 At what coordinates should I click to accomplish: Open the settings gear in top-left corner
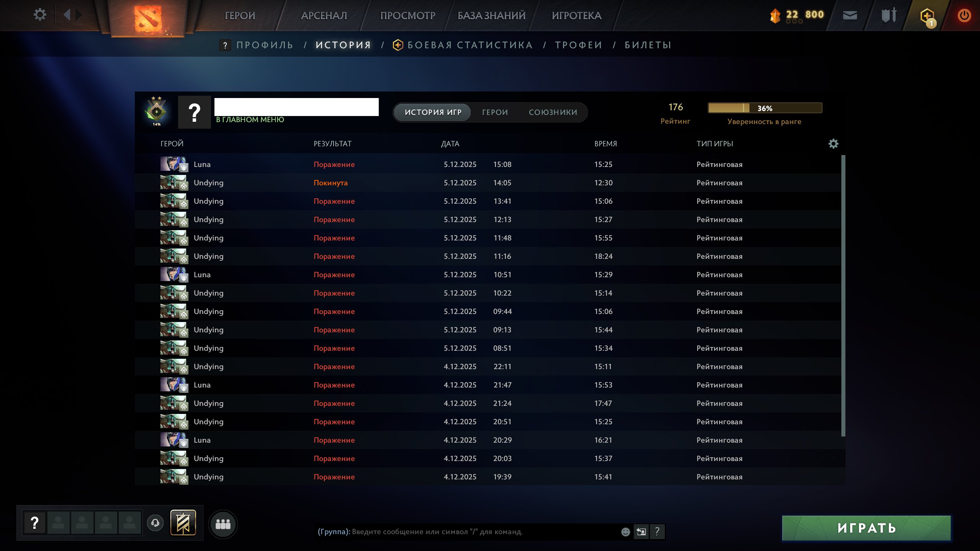coord(39,14)
